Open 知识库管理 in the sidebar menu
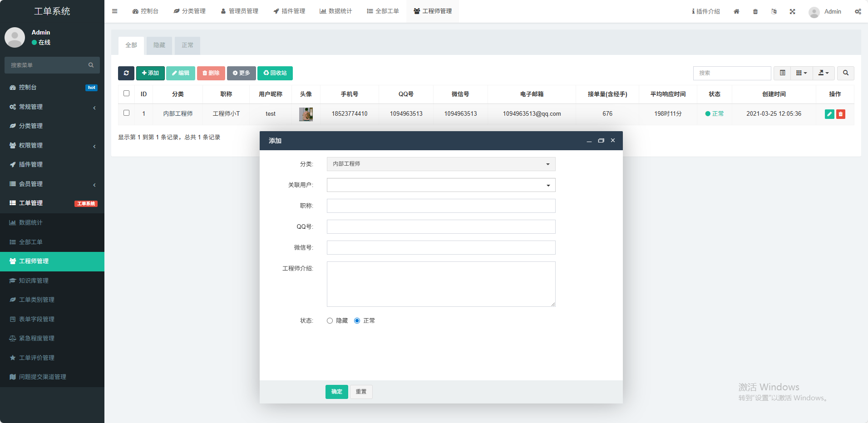This screenshot has height=423, width=868. click(x=34, y=280)
